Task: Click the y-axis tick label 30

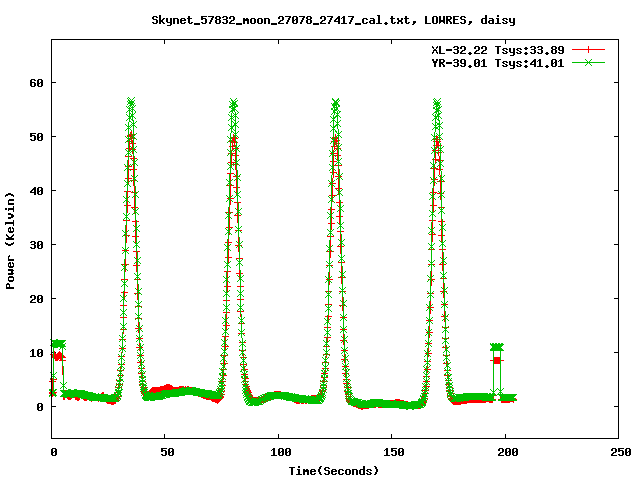Action: (x=36, y=245)
